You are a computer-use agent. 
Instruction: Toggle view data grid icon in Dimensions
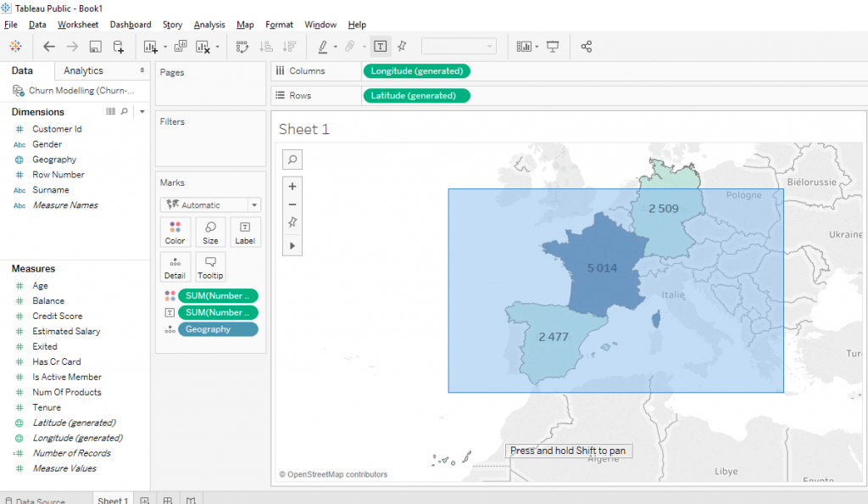110,111
